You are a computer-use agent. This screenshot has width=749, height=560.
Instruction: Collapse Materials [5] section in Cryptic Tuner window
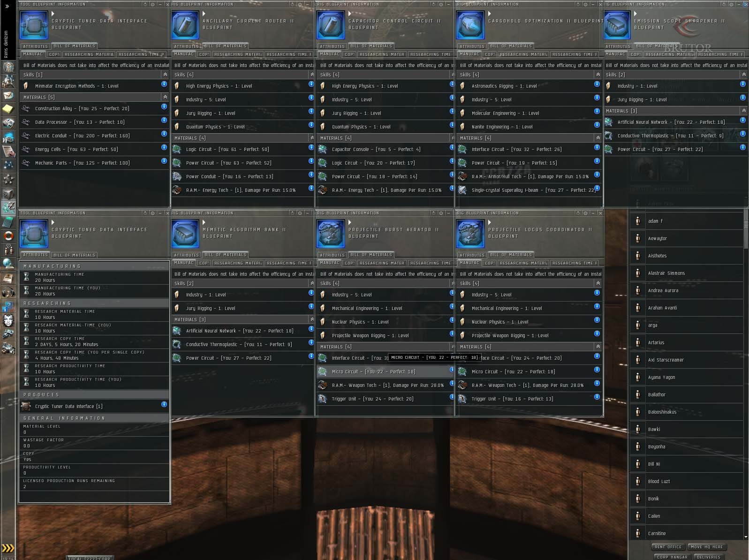coord(165,97)
